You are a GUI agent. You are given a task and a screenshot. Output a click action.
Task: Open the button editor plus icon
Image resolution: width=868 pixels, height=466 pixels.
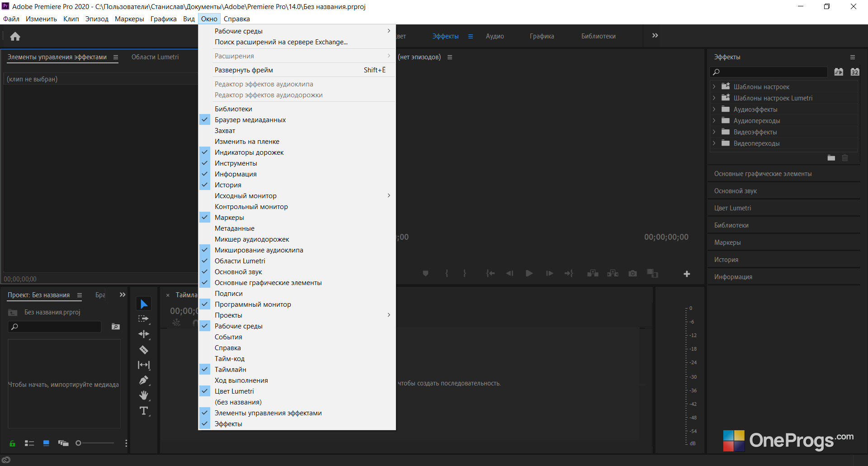[687, 274]
